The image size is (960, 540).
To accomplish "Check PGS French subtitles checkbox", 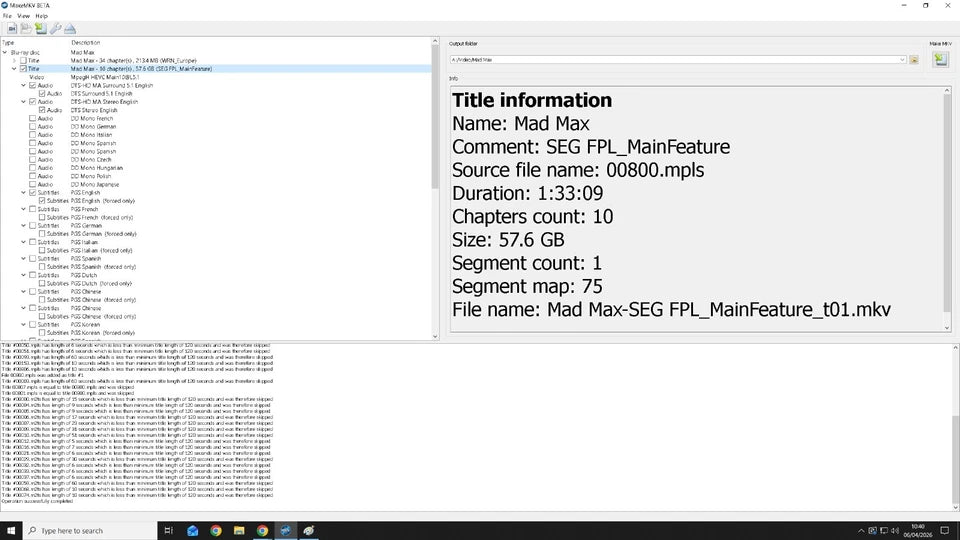I will tap(32, 209).
